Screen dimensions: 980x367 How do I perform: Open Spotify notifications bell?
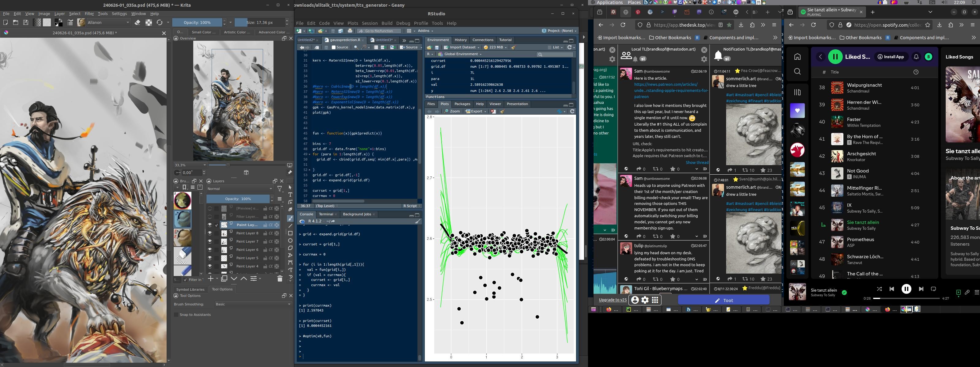click(x=917, y=57)
